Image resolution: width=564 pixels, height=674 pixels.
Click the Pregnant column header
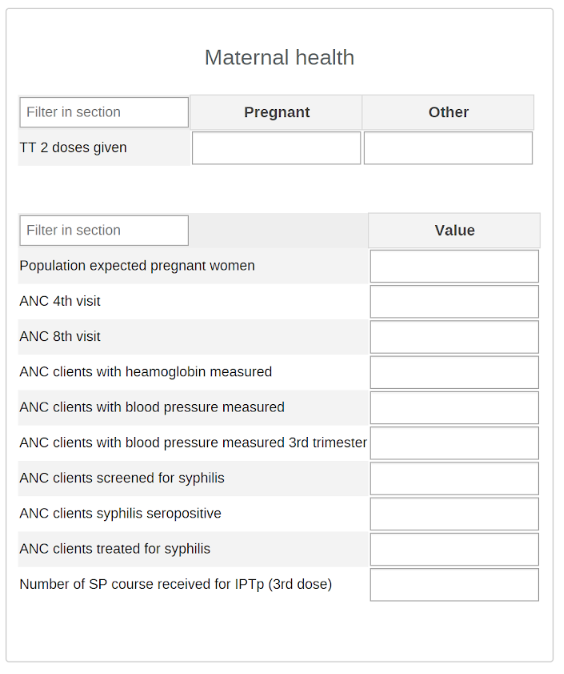pos(276,112)
